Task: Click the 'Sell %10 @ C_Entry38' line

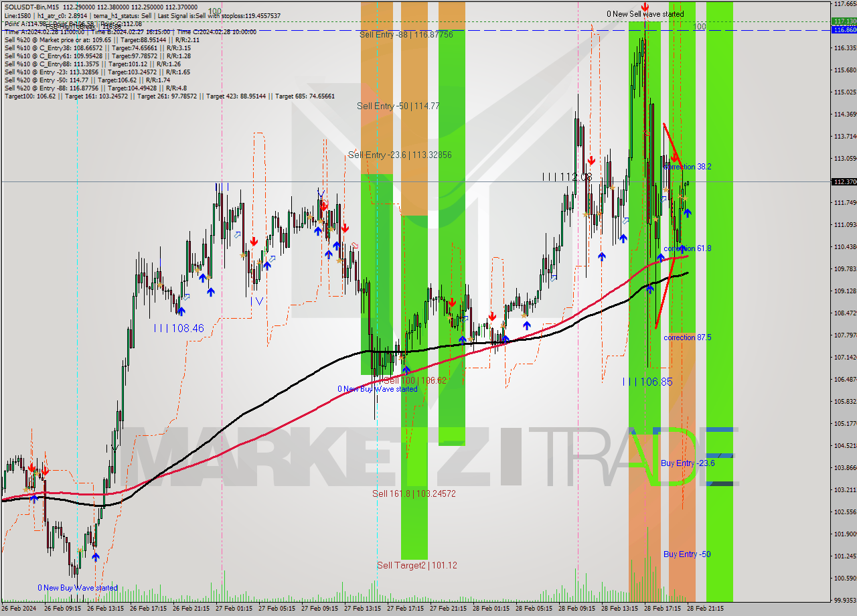Action: [x=97, y=48]
